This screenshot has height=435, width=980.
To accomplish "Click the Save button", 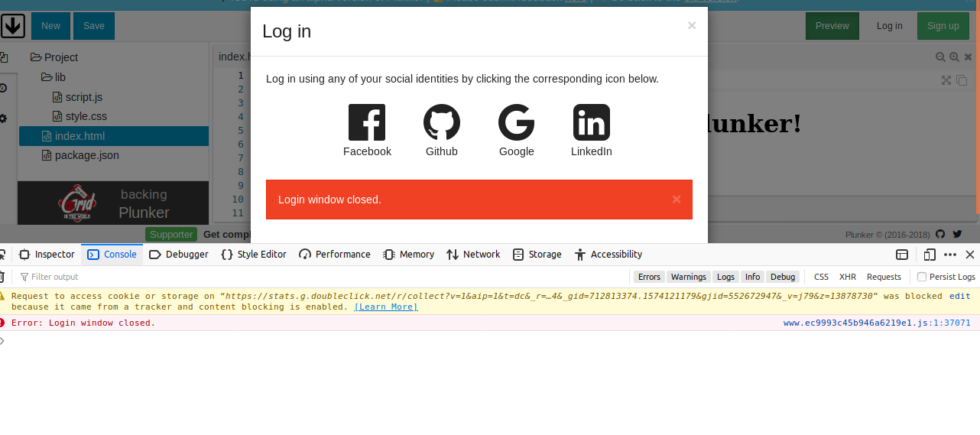I will 94,26.
